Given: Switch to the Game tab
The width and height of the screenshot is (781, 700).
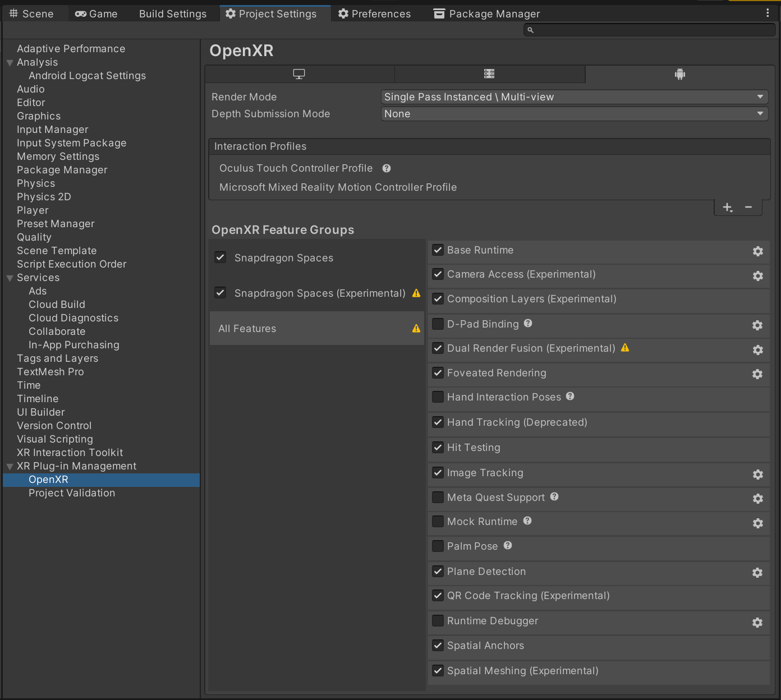Looking at the screenshot, I should (x=97, y=13).
